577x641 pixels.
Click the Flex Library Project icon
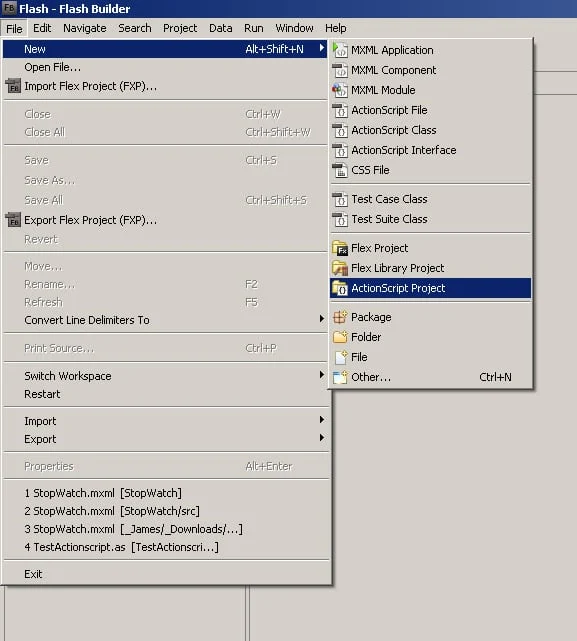[340, 268]
